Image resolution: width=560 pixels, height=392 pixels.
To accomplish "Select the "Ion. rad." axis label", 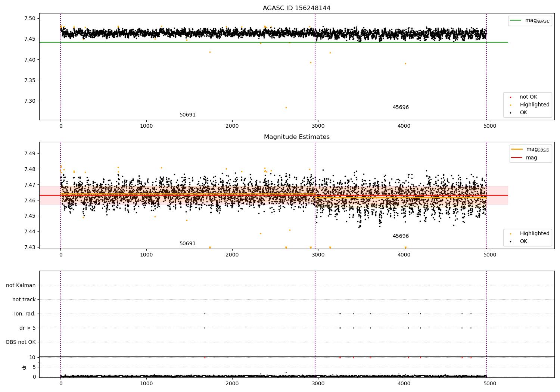I will click(x=25, y=314).
